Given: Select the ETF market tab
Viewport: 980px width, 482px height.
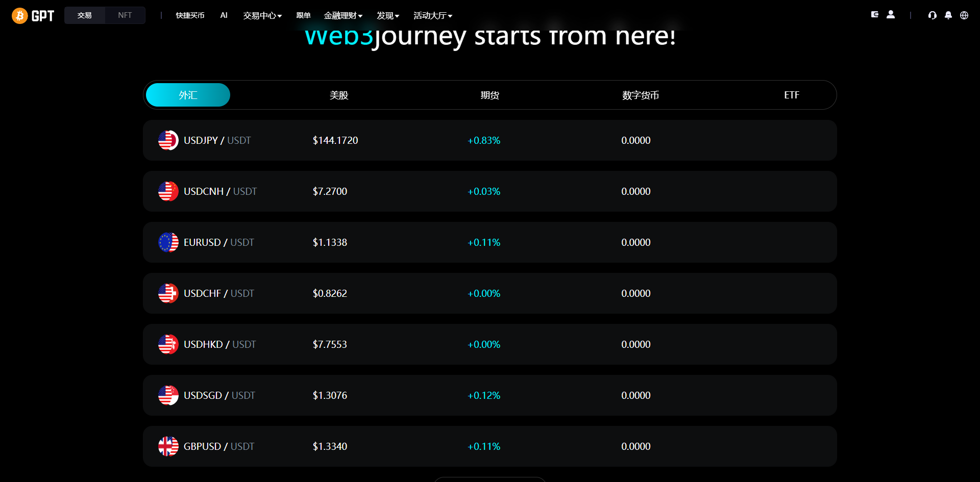Looking at the screenshot, I should point(792,95).
